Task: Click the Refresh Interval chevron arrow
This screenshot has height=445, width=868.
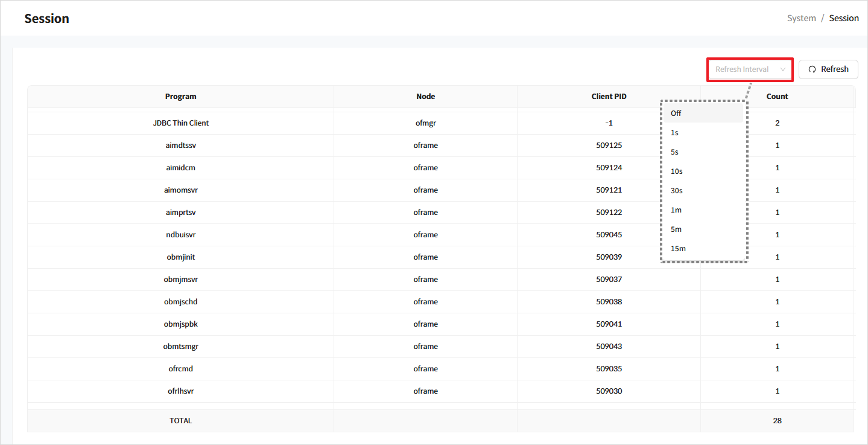Action: [x=783, y=69]
